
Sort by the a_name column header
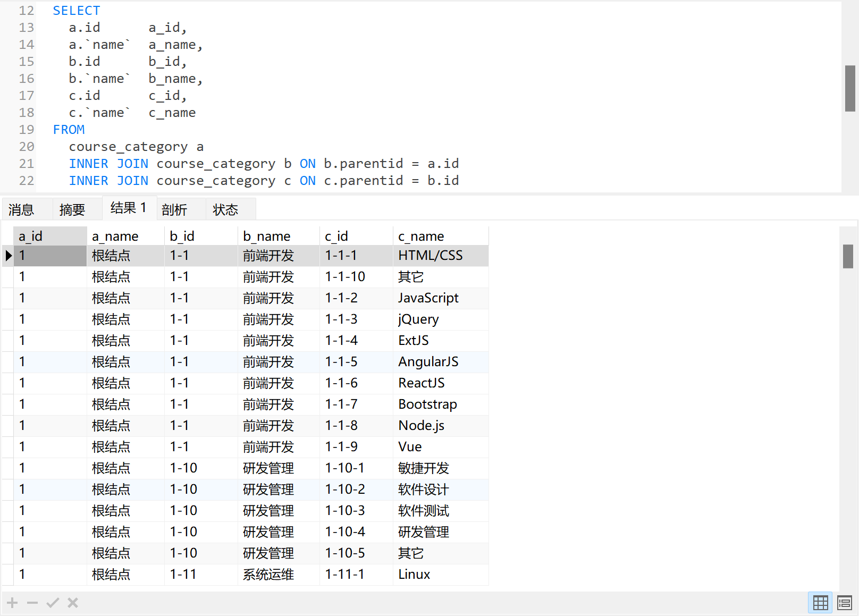pyautogui.click(x=125, y=236)
